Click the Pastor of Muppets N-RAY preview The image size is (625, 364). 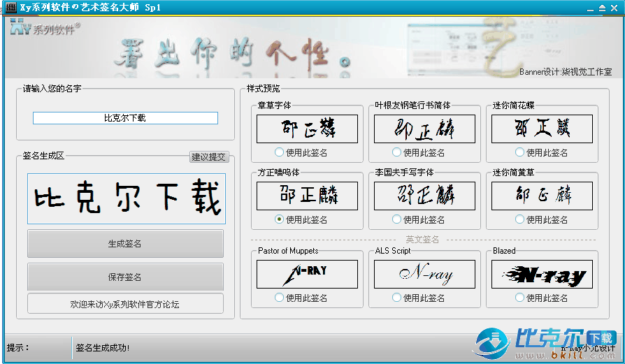[307, 275]
